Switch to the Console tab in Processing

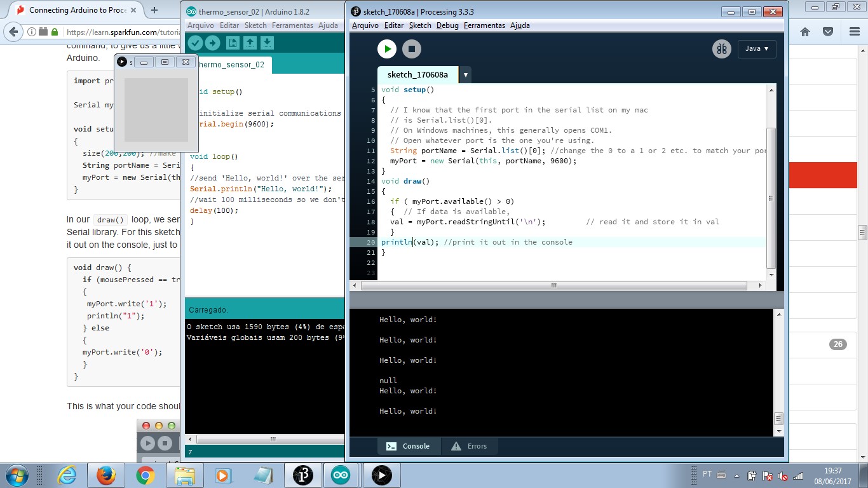[409, 446]
